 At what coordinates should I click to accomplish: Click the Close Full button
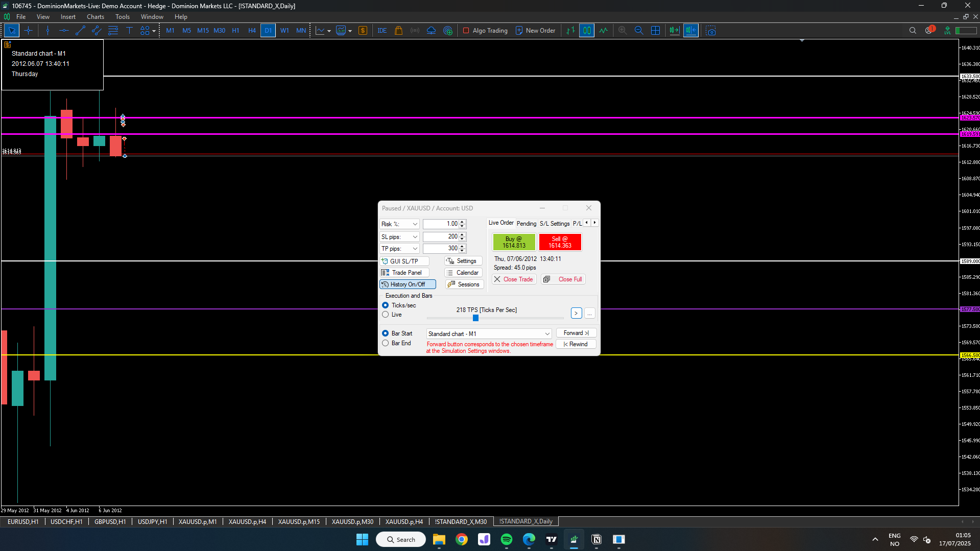[563, 279]
